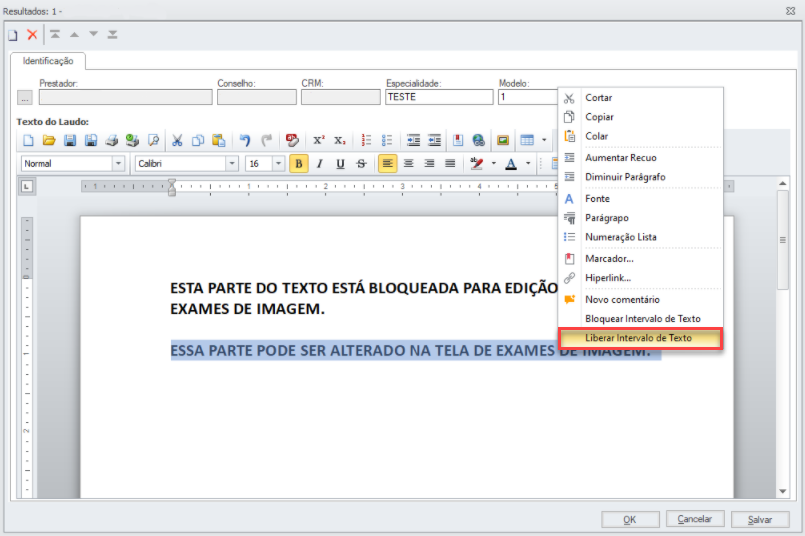Toggle Subscript formatting
805x536 pixels.
(340, 140)
